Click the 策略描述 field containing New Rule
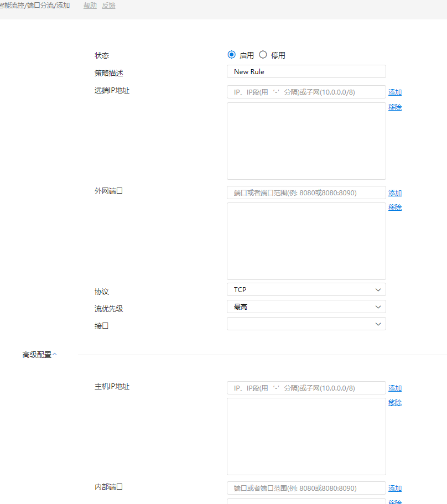The height and width of the screenshot is (504, 447). coord(306,71)
